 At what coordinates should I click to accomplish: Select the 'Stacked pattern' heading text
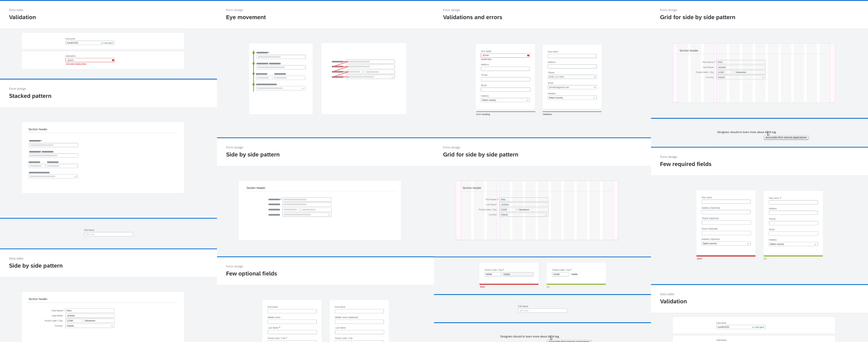(x=30, y=96)
